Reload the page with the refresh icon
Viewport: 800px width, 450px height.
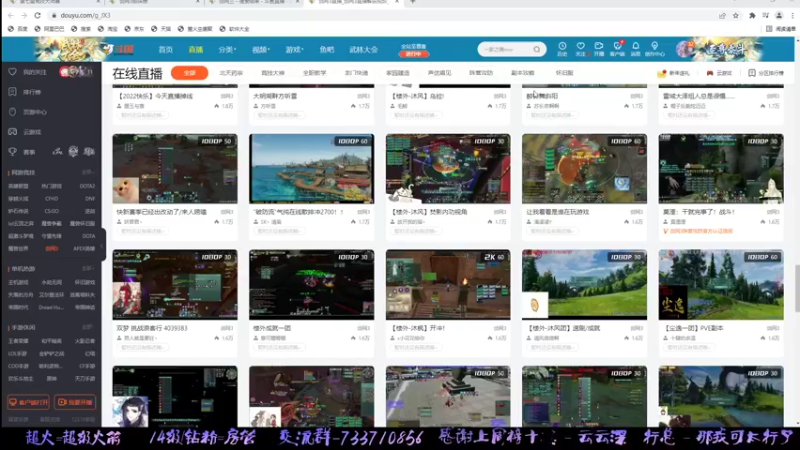(x=37, y=15)
